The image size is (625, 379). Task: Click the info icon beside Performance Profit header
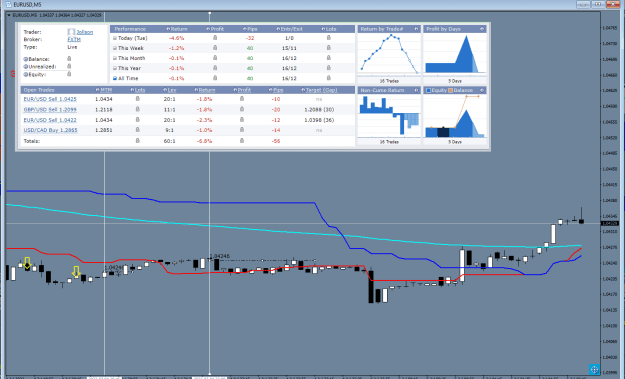tap(208, 29)
